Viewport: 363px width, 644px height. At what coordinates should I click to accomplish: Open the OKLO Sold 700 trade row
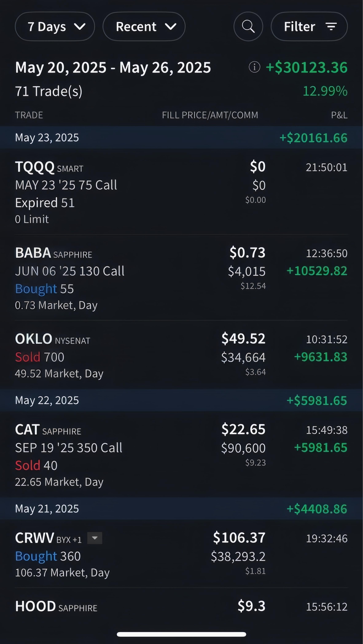[181, 355]
